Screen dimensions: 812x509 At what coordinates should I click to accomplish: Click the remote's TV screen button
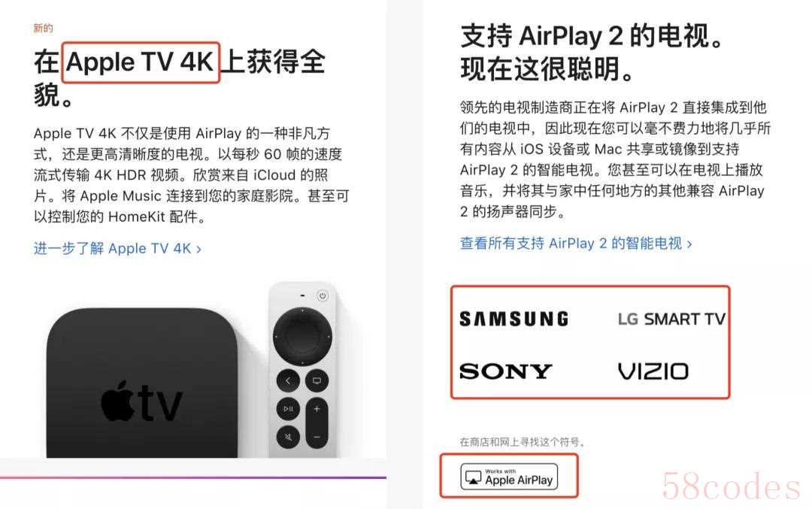317,381
